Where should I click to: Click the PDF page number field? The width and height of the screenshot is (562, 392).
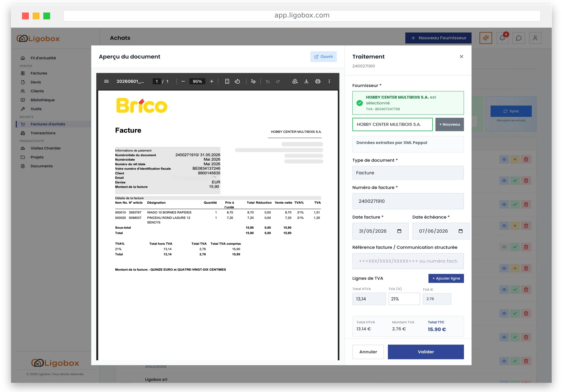click(x=157, y=81)
